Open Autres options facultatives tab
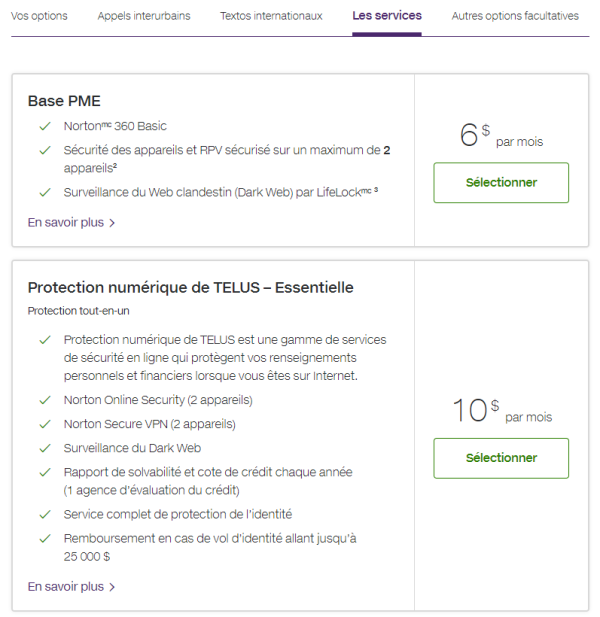 (515, 16)
